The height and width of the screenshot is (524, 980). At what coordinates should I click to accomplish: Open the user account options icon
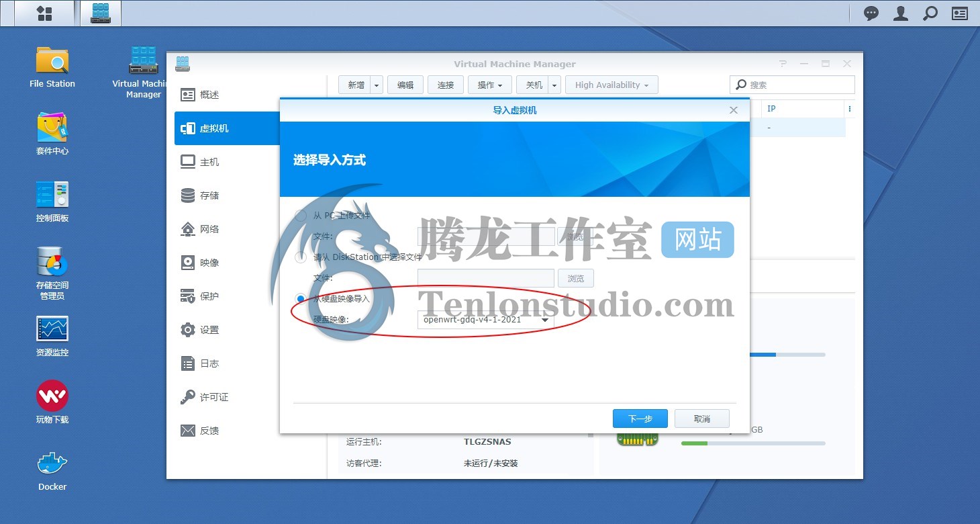[x=901, y=13]
